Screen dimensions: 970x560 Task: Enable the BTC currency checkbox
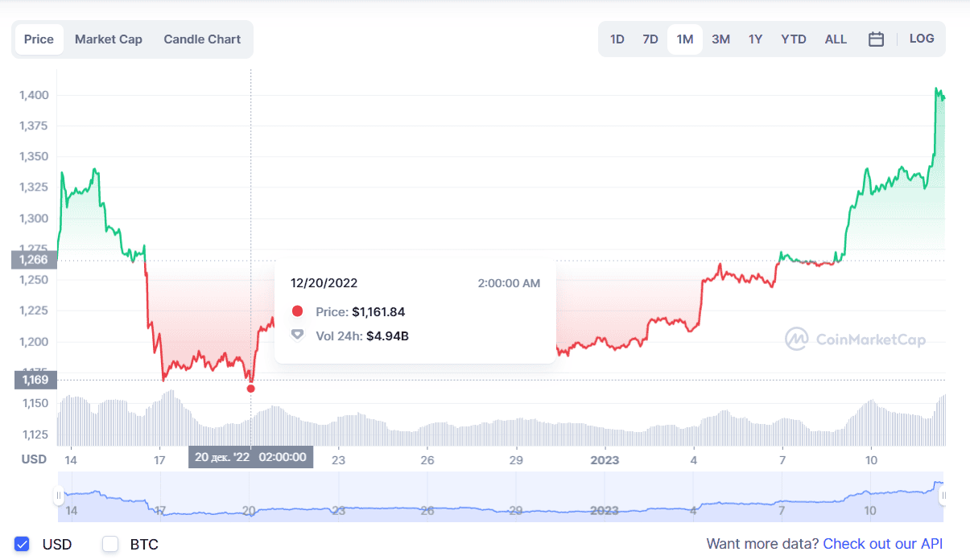tap(110, 544)
